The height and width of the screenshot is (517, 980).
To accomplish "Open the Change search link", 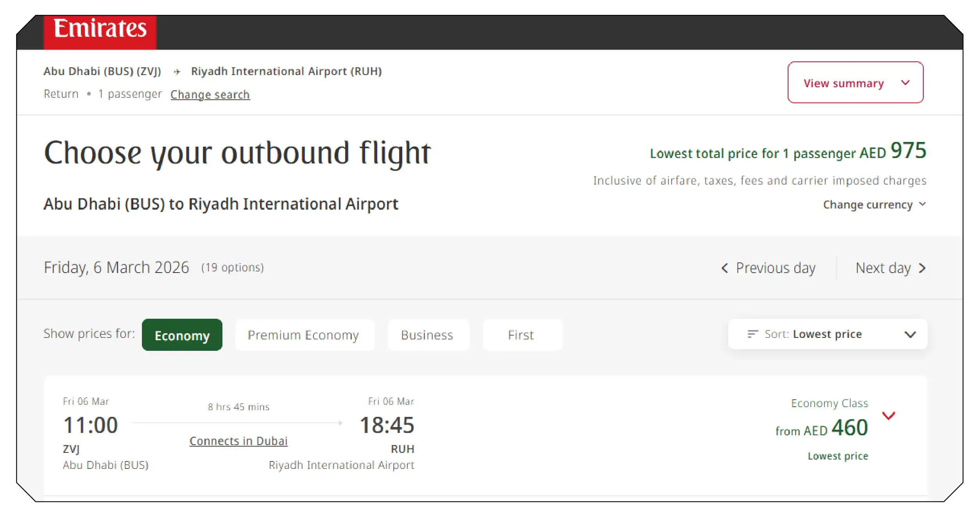I will coord(210,94).
